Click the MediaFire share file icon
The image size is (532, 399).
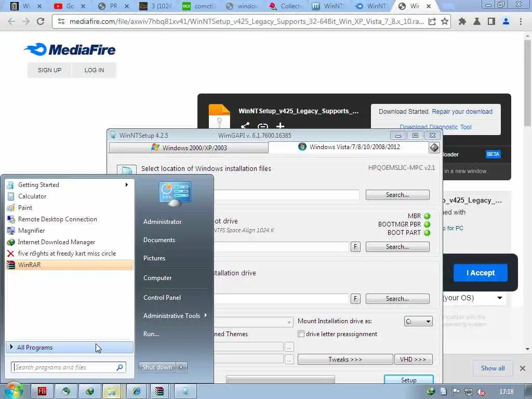point(245,126)
